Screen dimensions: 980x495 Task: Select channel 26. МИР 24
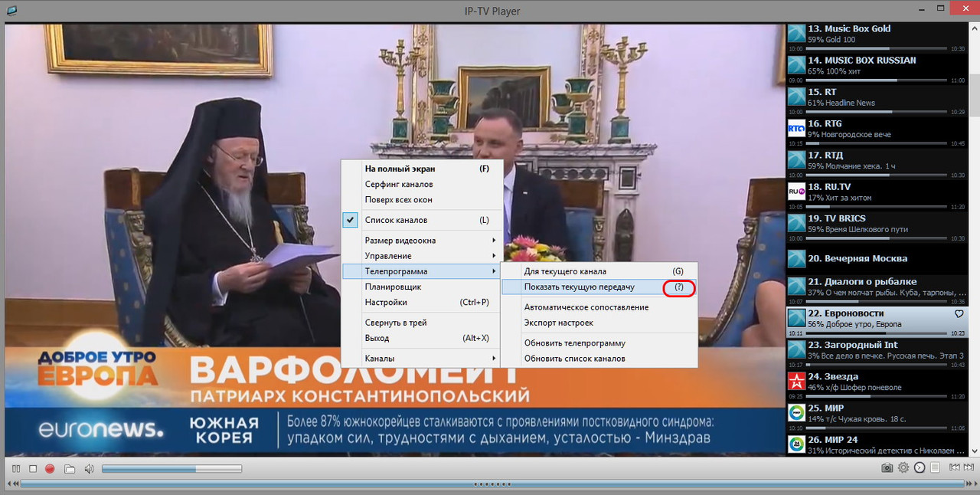(877, 444)
